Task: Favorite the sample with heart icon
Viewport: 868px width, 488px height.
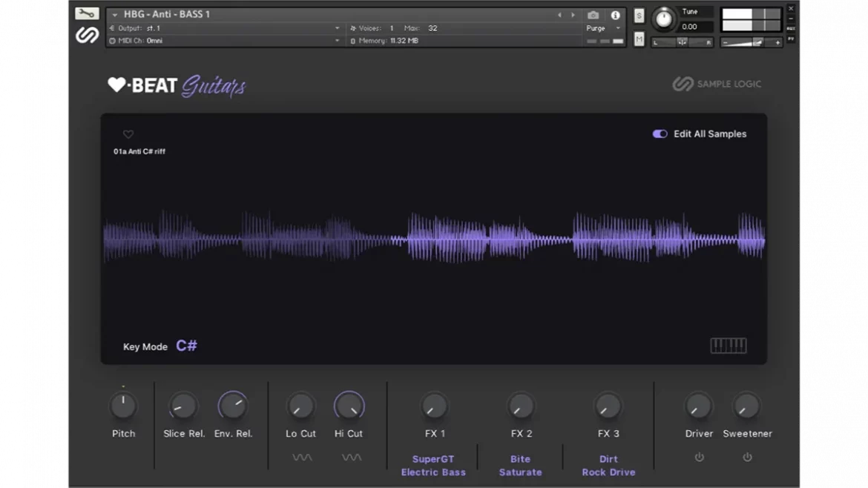Action: coord(128,134)
